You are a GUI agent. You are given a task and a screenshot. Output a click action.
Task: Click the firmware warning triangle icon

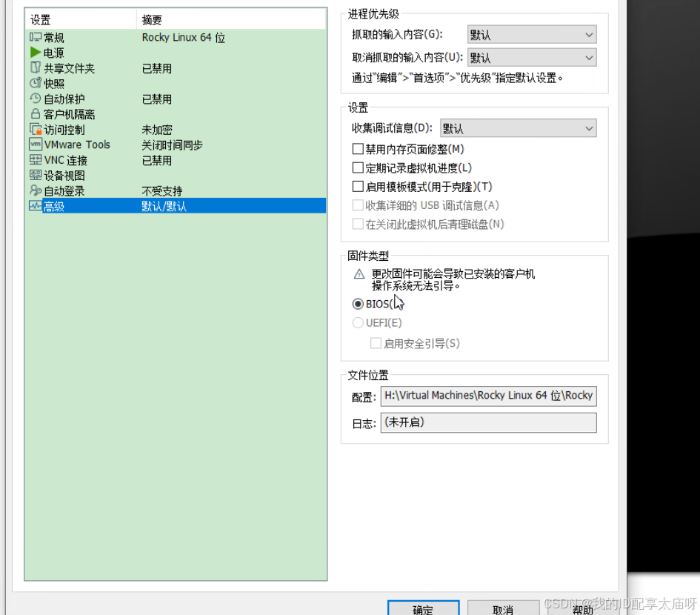point(359,273)
